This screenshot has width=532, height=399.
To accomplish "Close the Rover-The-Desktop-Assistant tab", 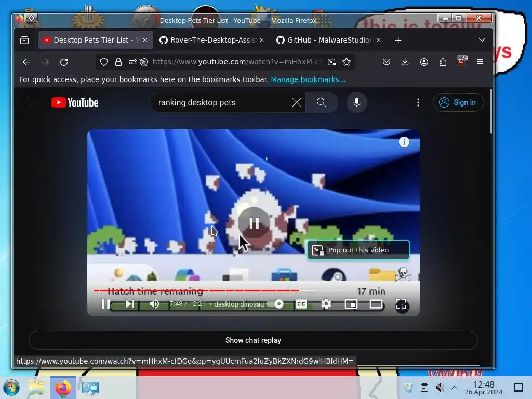I will (262, 40).
